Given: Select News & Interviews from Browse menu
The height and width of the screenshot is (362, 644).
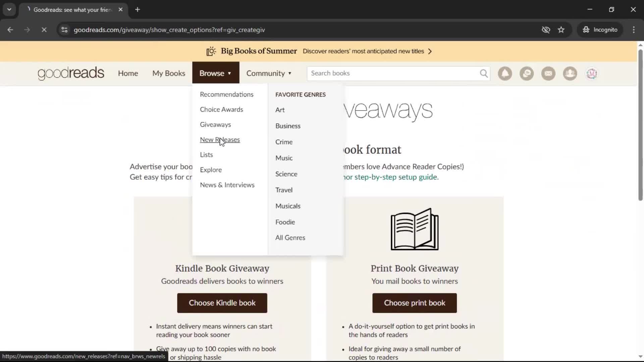Looking at the screenshot, I should pyautogui.click(x=227, y=185).
